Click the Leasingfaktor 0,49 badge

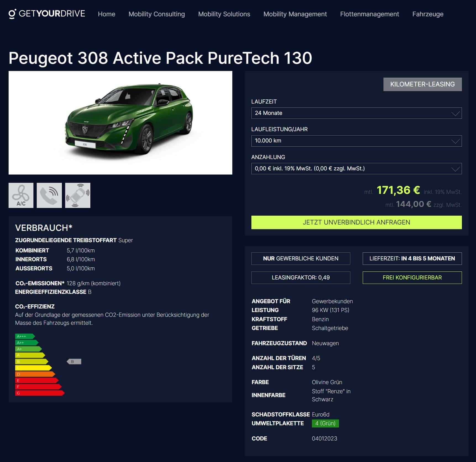tap(301, 278)
